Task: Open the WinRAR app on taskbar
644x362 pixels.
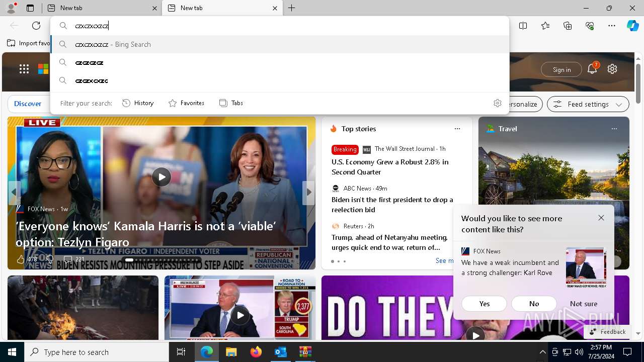Action: [x=305, y=352]
